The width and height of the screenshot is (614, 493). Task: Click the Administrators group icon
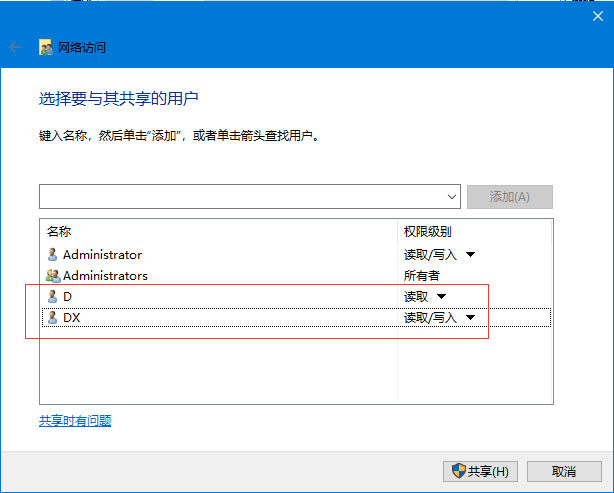(53, 276)
